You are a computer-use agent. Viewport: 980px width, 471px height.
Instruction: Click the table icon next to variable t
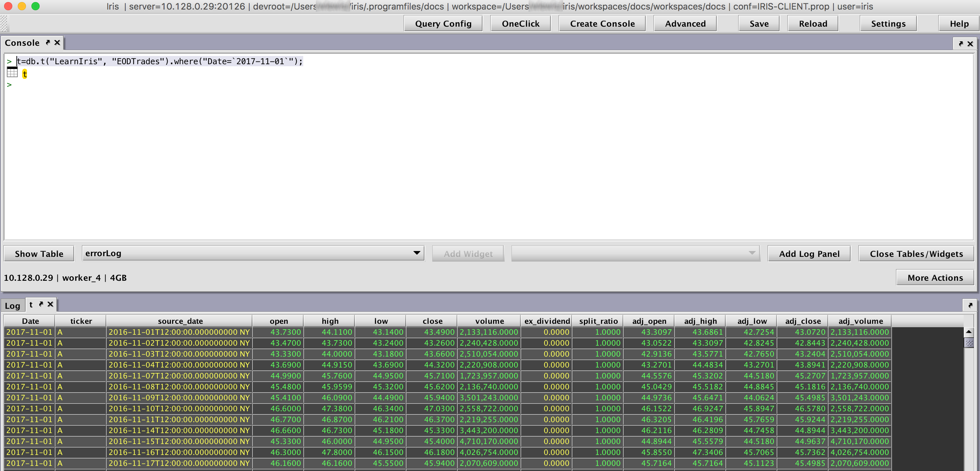(12, 72)
